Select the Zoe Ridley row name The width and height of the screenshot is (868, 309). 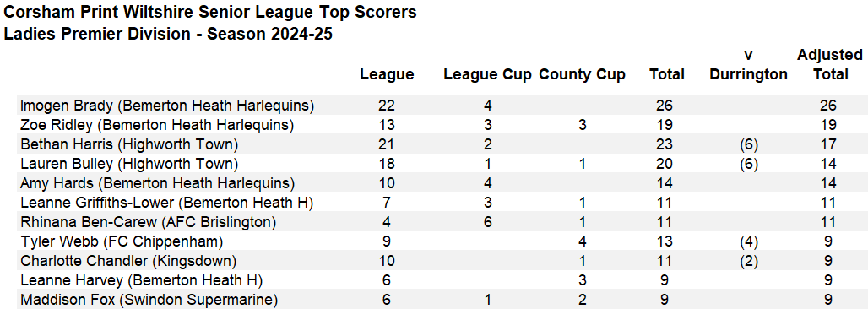(x=157, y=125)
